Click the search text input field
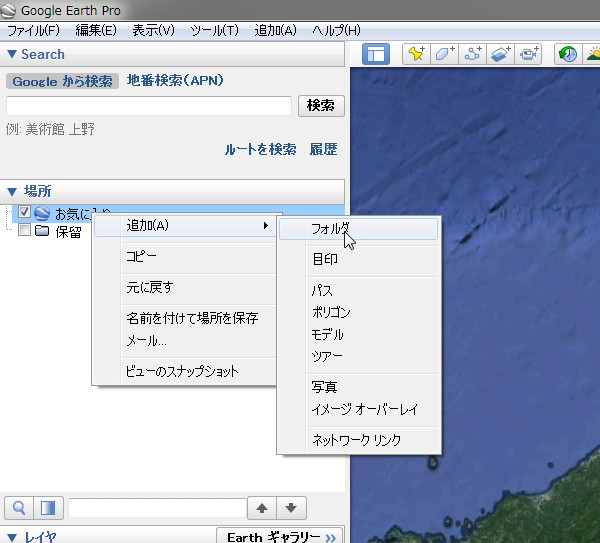This screenshot has height=543, width=600. pyautogui.click(x=149, y=106)
